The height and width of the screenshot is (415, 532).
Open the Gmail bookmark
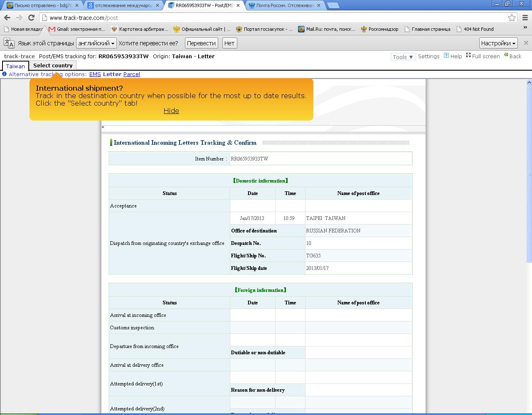77,29
